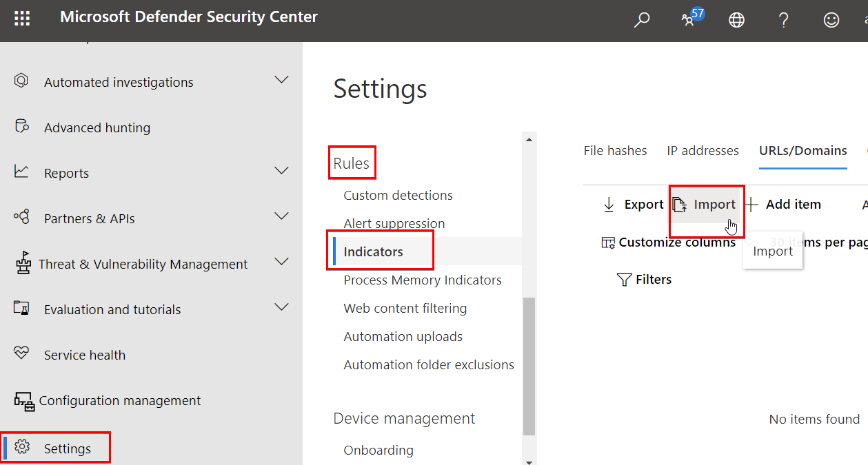Click Microsoft Defender Security Center title
Viewport: 868px width, 465px height.
click(x=189, y=17)
